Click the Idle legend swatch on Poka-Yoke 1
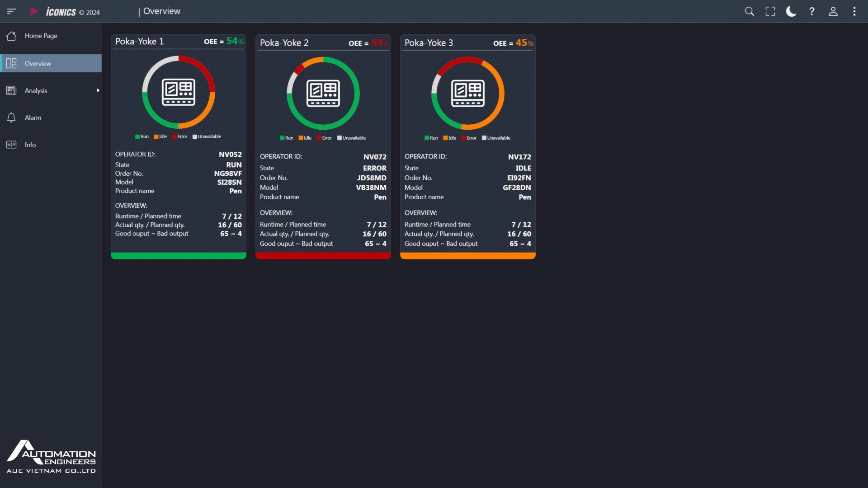 [x=156, y=136]
